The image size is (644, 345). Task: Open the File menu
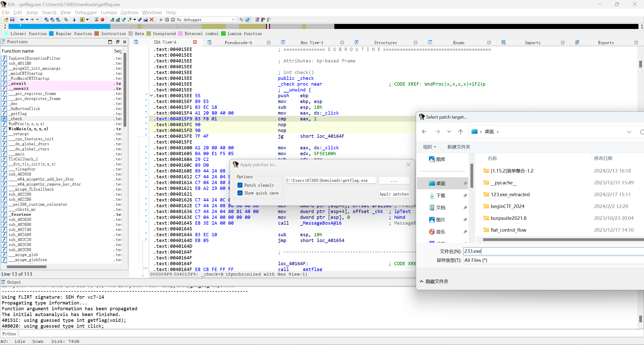click(6, 12)
